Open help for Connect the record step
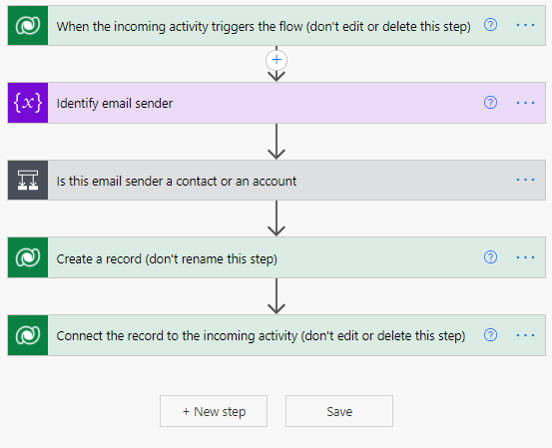This screenshot has width=552, height=448. [490, 335]
